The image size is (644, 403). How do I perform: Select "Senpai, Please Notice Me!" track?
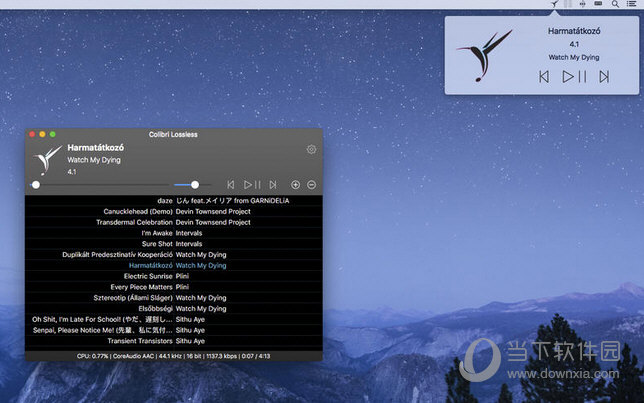click(174, 330)
